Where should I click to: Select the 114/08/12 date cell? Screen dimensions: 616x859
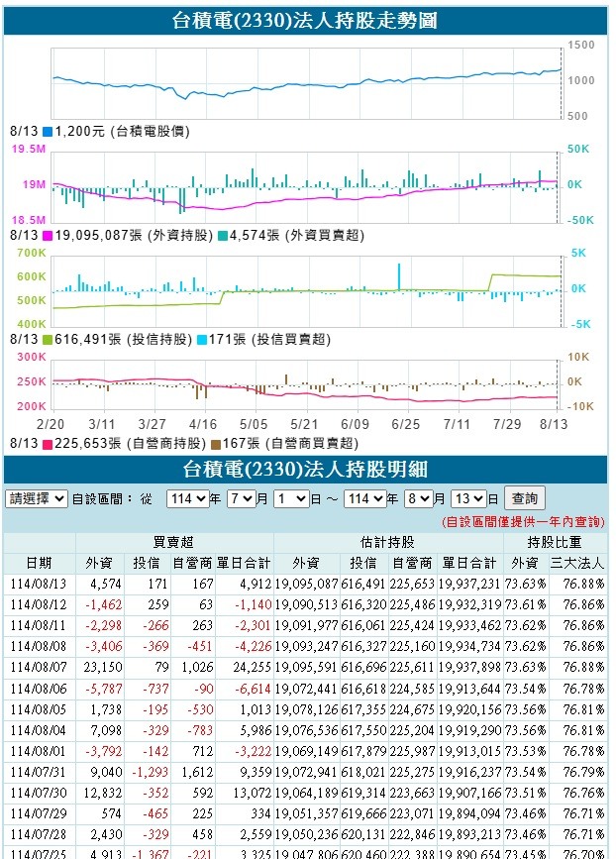[39, 604]
